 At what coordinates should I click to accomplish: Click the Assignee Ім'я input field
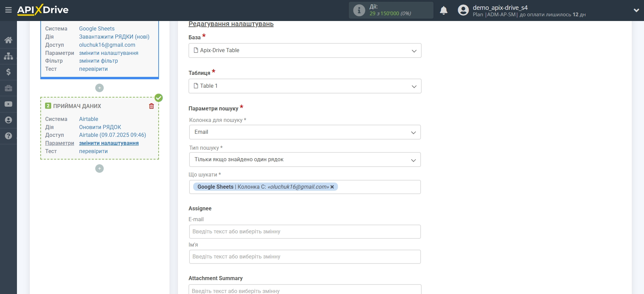coord(305,257)
